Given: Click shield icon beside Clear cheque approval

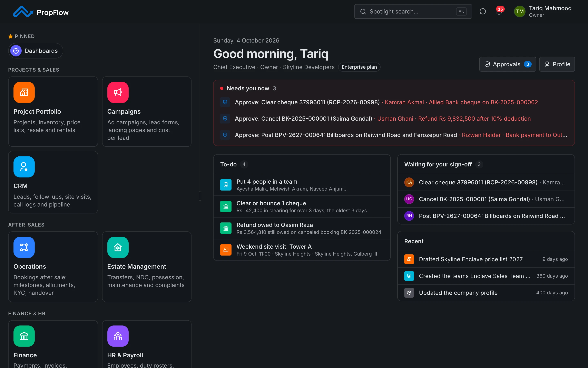Looking at the screenshot, I should click(x=225, y=102).
